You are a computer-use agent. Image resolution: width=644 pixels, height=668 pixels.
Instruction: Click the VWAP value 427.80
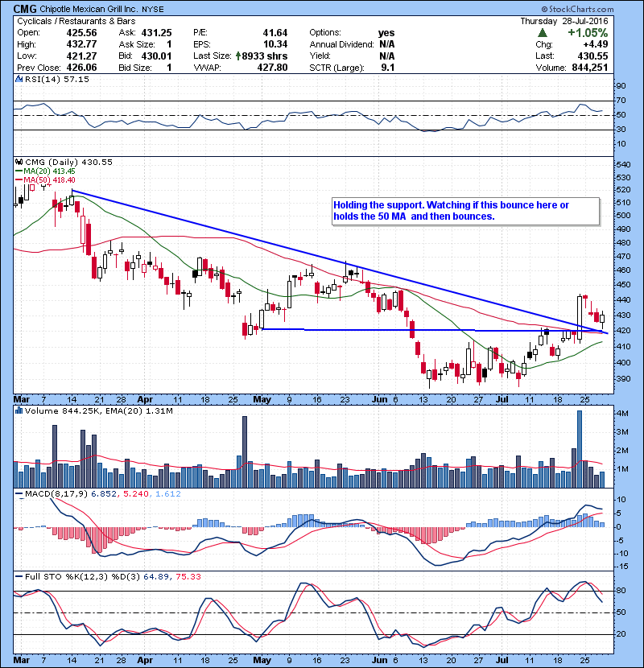pyautogui.click(x=272, y=68)
